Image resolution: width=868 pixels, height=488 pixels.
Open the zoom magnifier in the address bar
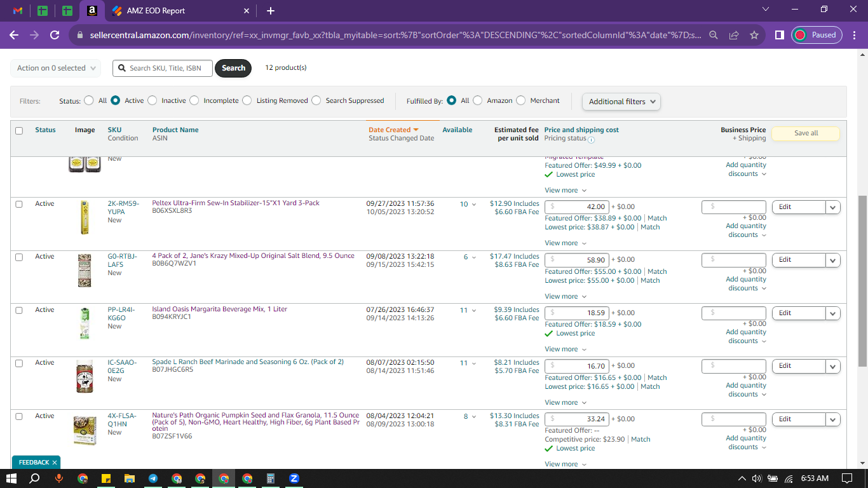[714, 35]
